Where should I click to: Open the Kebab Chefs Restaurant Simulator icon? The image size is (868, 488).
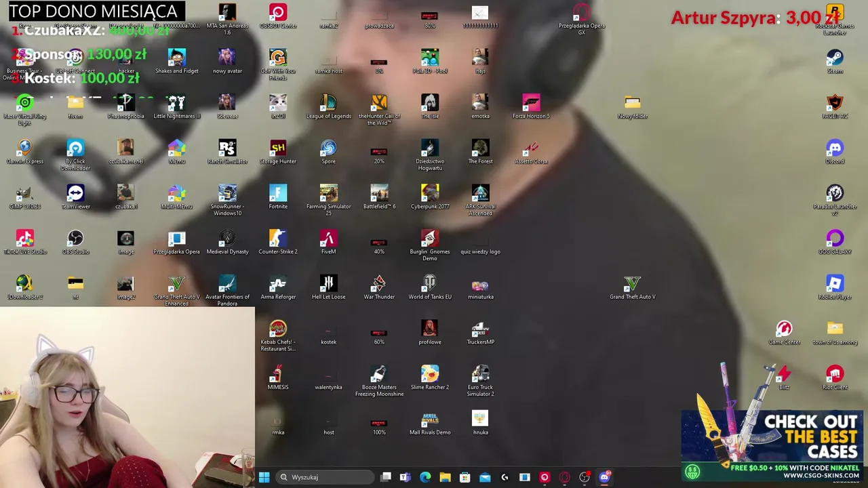[278, 335]
